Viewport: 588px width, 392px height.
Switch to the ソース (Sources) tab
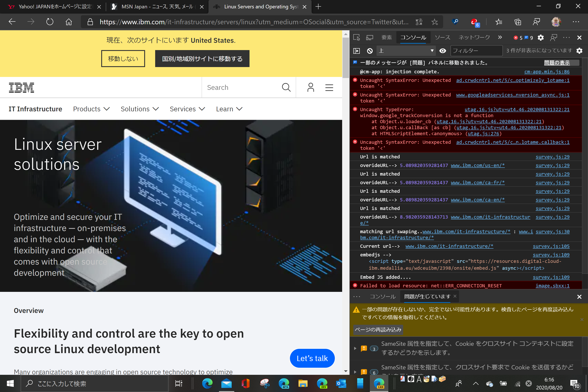tap(443, 37)
